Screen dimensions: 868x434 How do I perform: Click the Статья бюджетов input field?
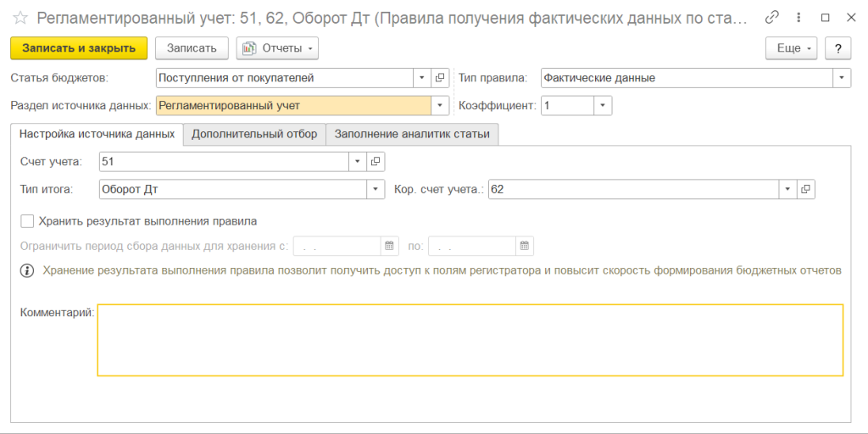285,78
